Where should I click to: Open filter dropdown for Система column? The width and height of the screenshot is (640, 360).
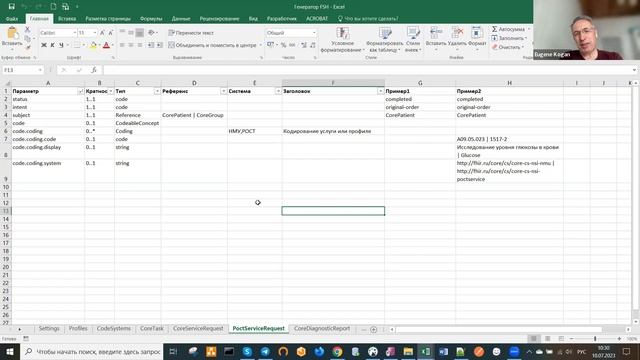coord(278,91)
